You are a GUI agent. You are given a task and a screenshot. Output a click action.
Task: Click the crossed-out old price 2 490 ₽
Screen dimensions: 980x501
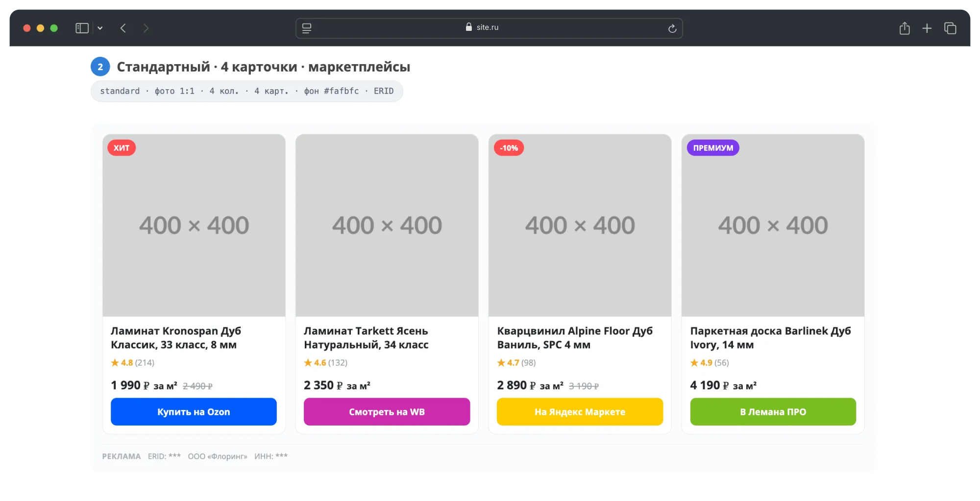click(x=197, y=386)
